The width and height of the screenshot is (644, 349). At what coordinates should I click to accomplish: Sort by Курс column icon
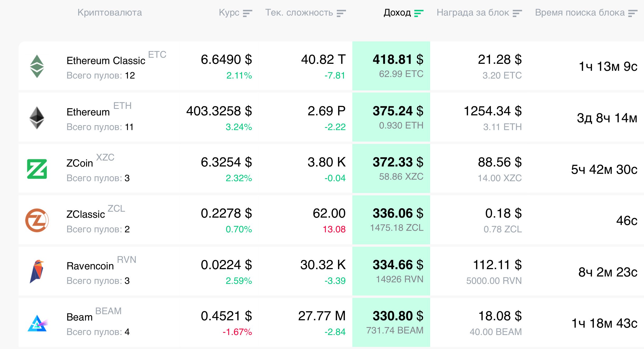tap(247, 13)
